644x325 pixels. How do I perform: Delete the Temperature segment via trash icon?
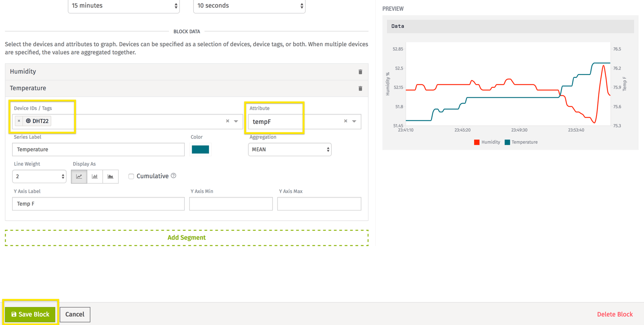point(360,88)
